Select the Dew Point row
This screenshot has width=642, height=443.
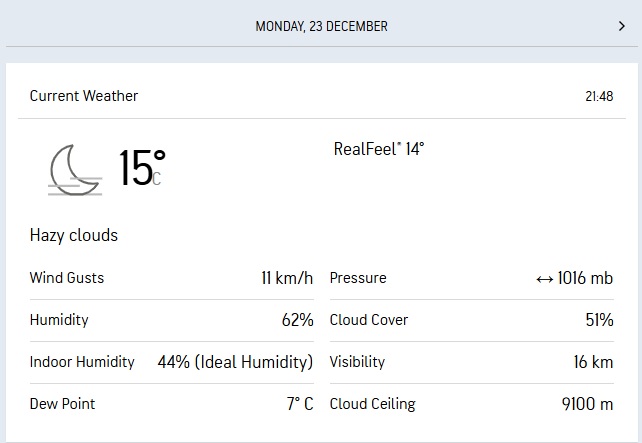point(172,404)
